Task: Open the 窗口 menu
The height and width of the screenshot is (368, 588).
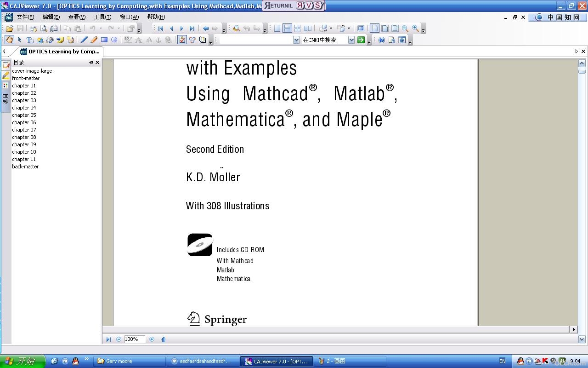Action: [x=129, y=17]
